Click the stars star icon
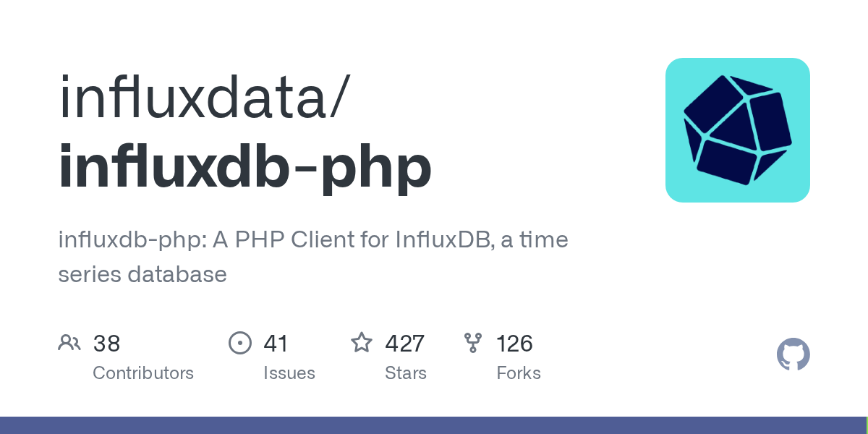The width and height of the screenshot is (868, 434). coord(362,343)
